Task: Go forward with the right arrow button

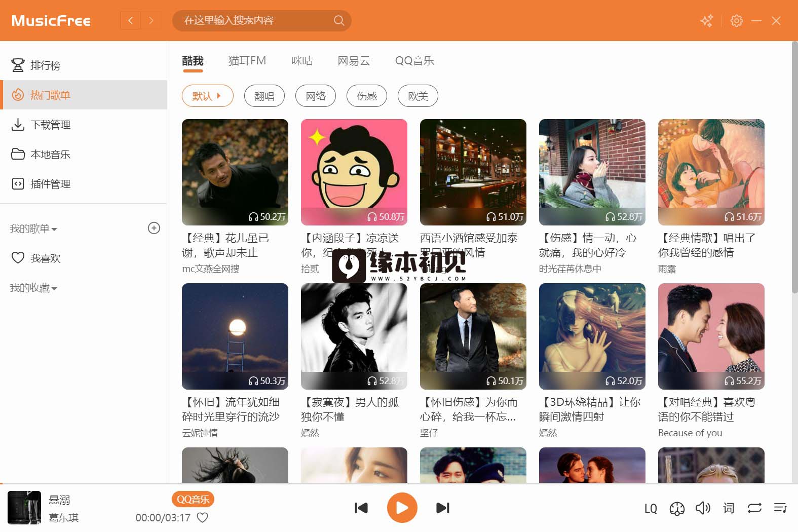Action: click(150, 21)
